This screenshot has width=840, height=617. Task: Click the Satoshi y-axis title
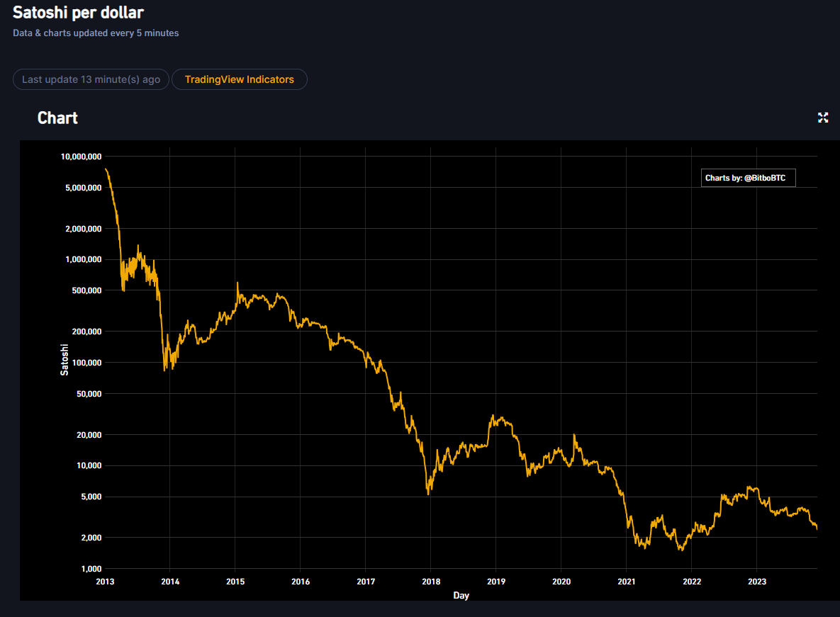(65, 359)
